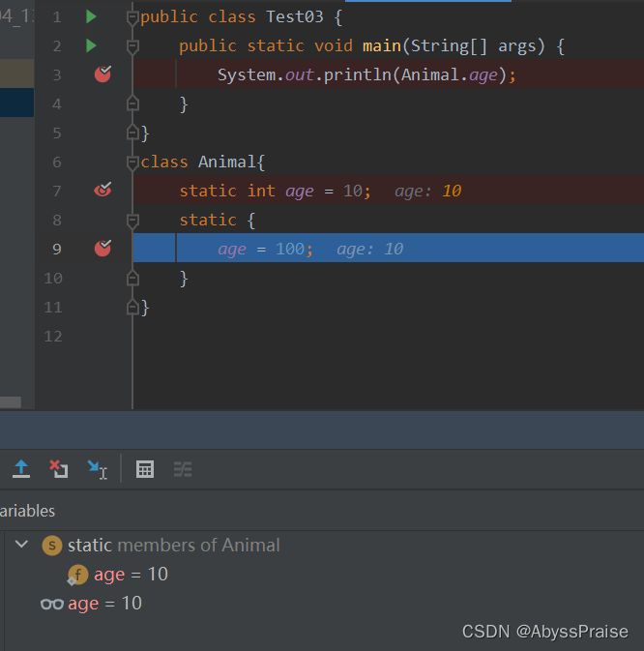The height and width of the screenshot is (651, 644).
Task: Toggle the breakpoint on line 3
Action: pyautogui.click(x=102, y=74)
